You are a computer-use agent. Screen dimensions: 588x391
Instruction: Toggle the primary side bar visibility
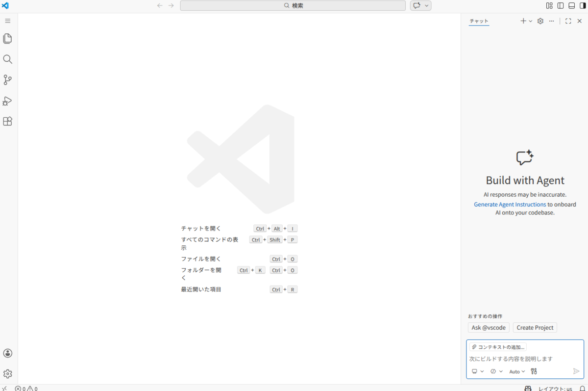click(x=561, y=5)
